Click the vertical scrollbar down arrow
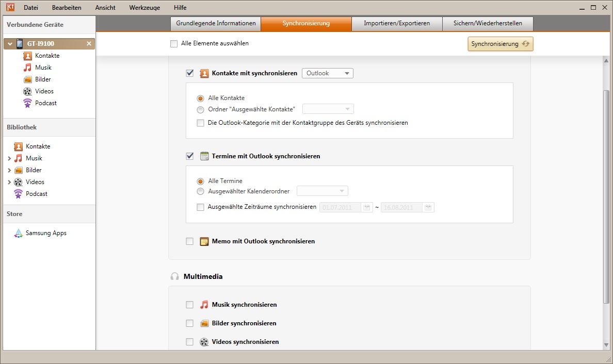This screenshot has height=364, width=613. click(606, 345)
